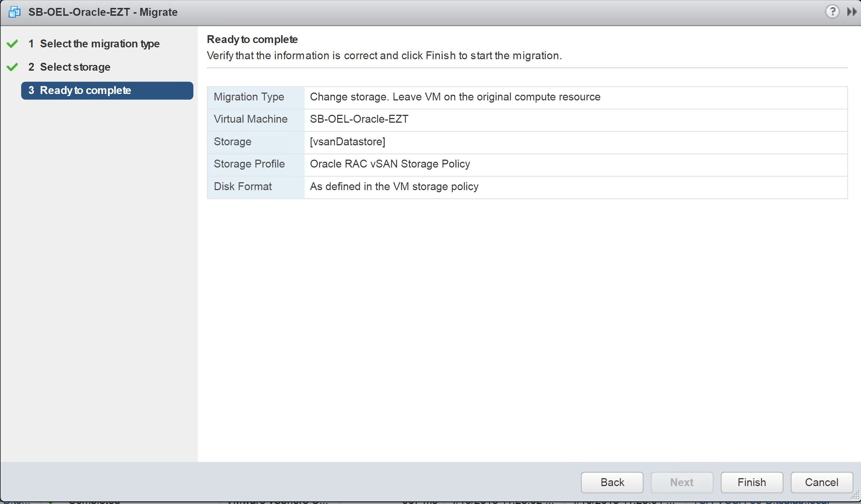Click the SB-OEL-Oracle-EZT virtual machine value
This screenshot has width=861, height=504.
click(359, 119)
